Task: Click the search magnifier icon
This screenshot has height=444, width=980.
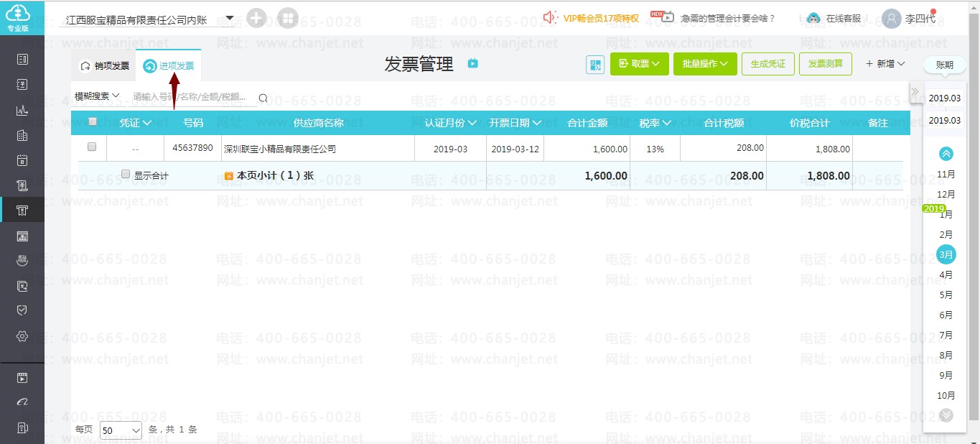Action: pos(263,98)
